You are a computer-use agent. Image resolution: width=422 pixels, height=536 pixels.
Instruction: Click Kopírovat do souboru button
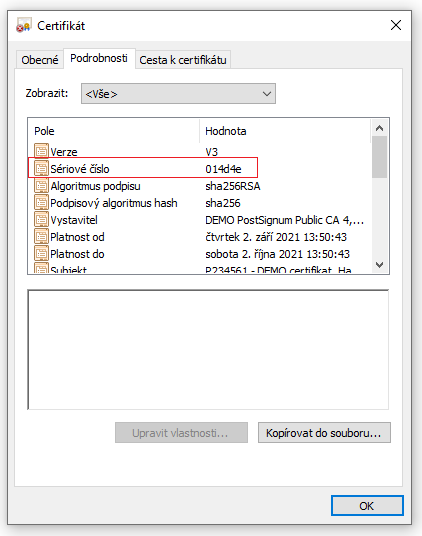coord(324,433)
